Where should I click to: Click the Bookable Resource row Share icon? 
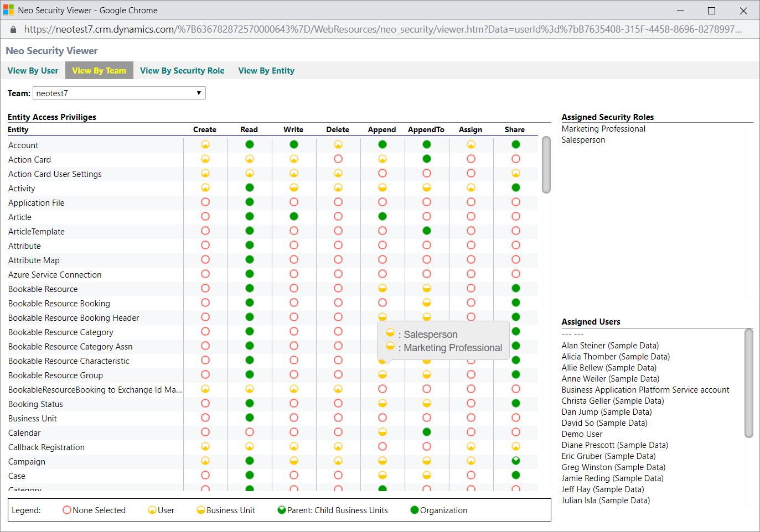pyautogui.click(x=516, y=288)
